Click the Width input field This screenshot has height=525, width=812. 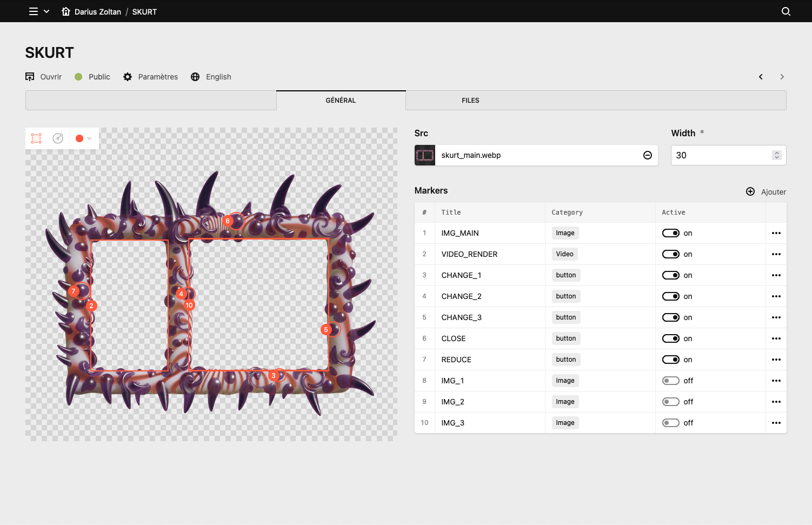coord(729,155)
